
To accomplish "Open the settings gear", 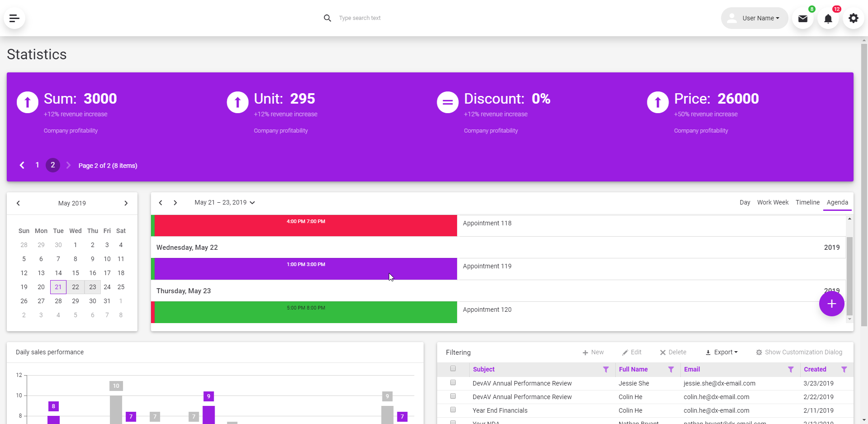I will pos(854,18).
